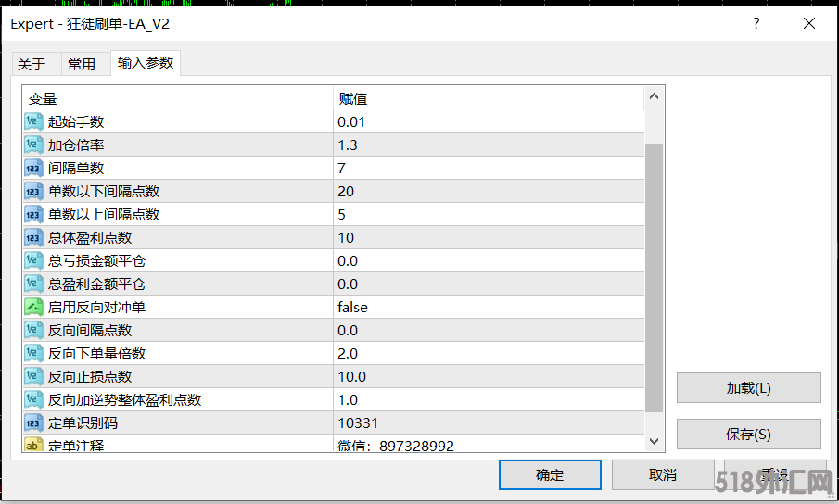
Task: Select the 输入参数 tab
Action: tap(146, 63)
